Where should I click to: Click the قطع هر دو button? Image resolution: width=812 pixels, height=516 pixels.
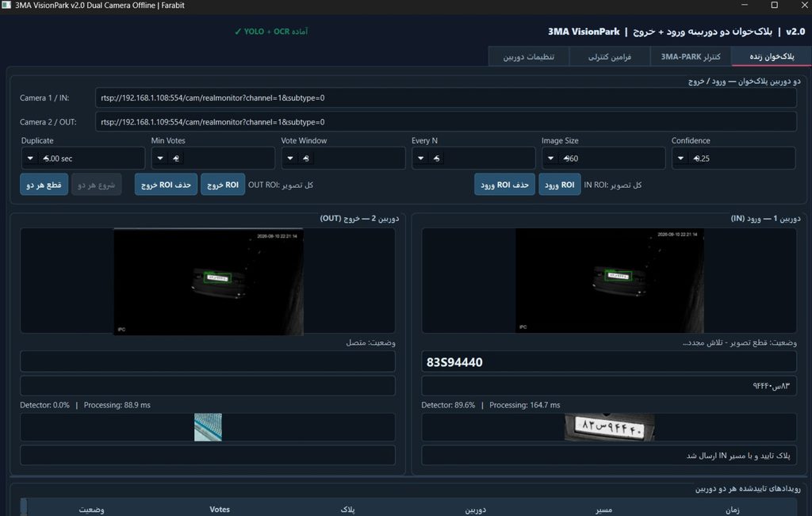44,185
